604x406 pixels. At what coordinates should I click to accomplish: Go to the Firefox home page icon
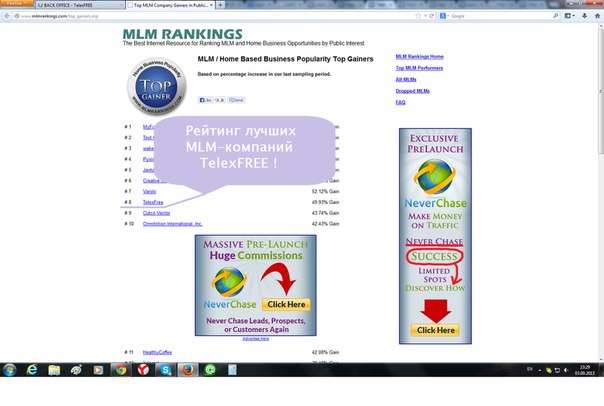[597, 16]
